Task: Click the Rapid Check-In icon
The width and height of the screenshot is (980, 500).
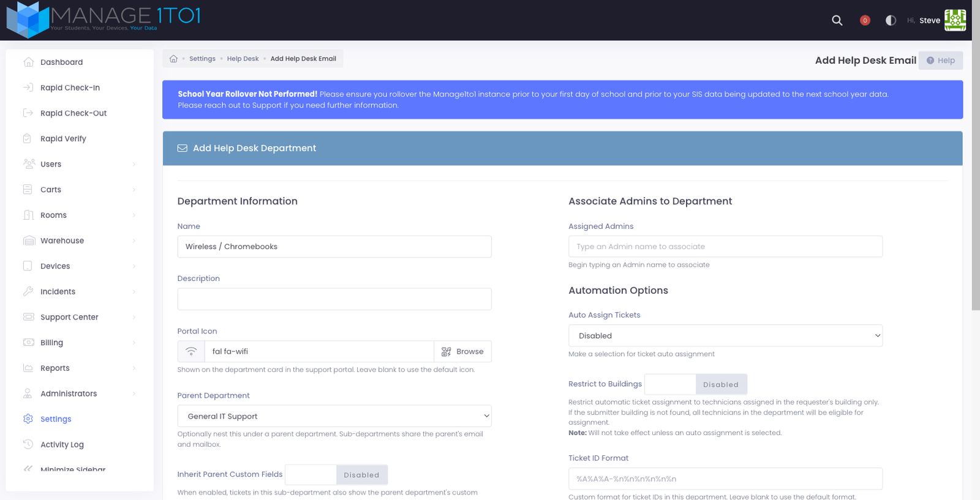Action: (28, 88)
